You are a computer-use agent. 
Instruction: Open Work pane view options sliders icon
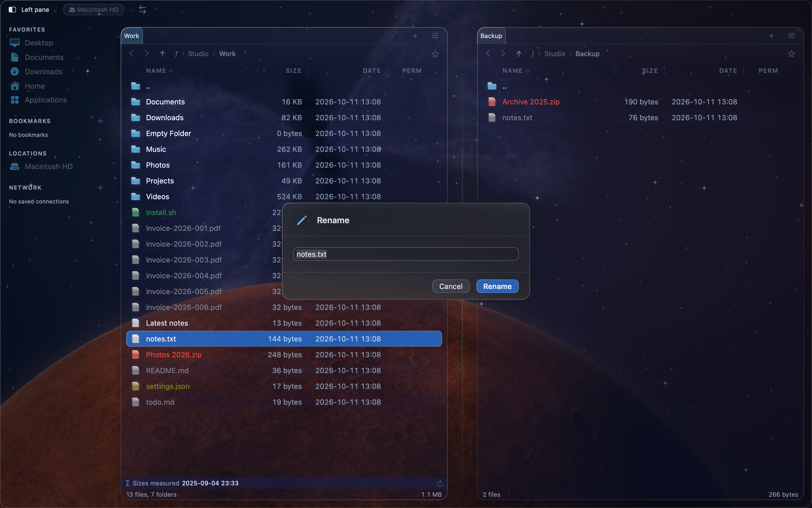click(435, 36)
